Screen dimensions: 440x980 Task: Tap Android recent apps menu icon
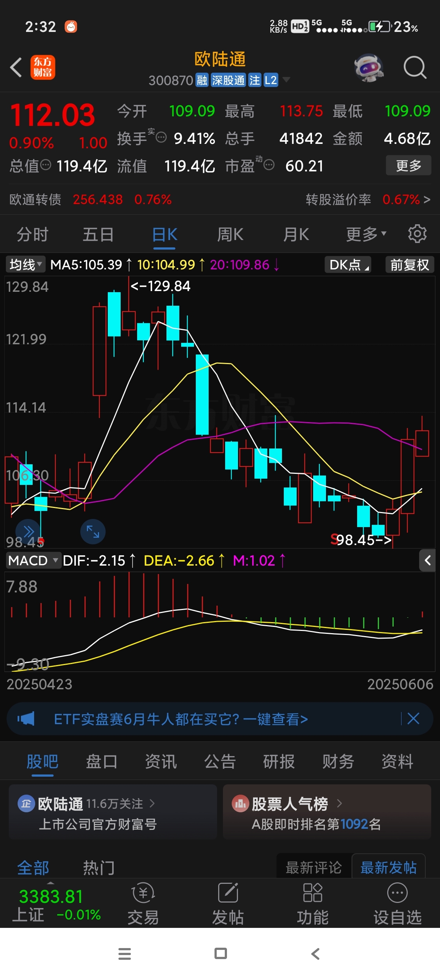125,954
